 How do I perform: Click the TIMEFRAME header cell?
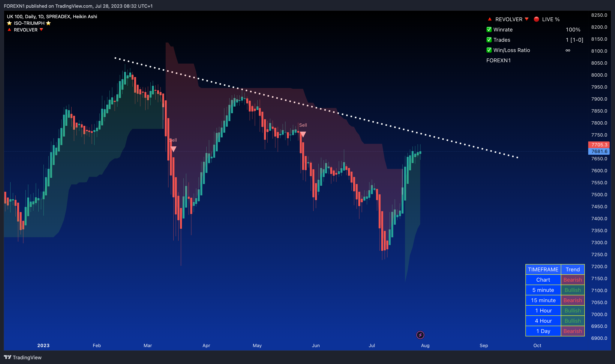tap(543, 269)
